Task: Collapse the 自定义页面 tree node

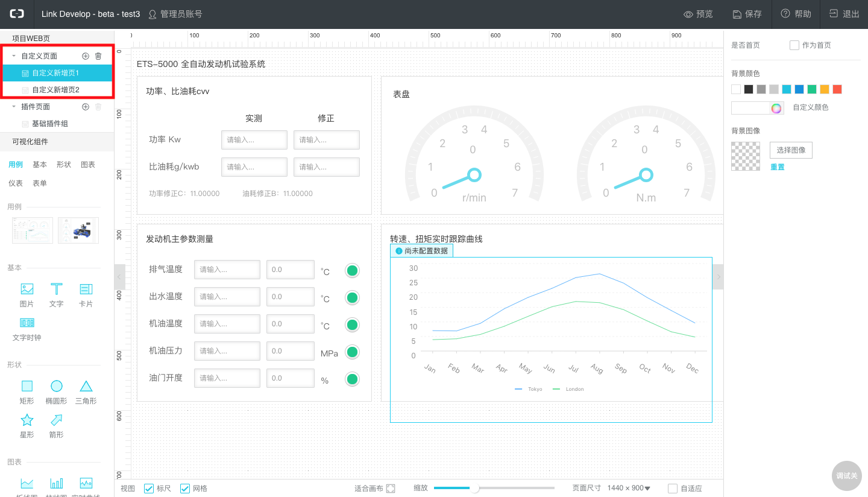Action: [x=14, y=56]
